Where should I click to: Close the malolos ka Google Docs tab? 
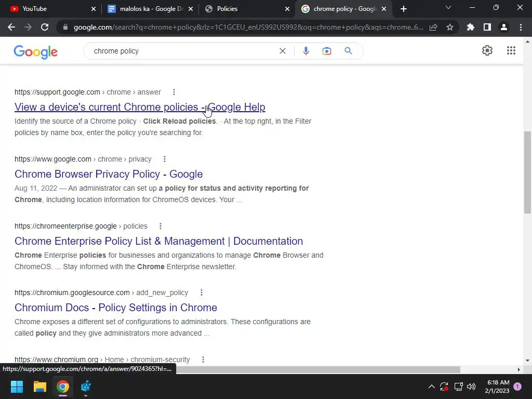pos(191,9)
